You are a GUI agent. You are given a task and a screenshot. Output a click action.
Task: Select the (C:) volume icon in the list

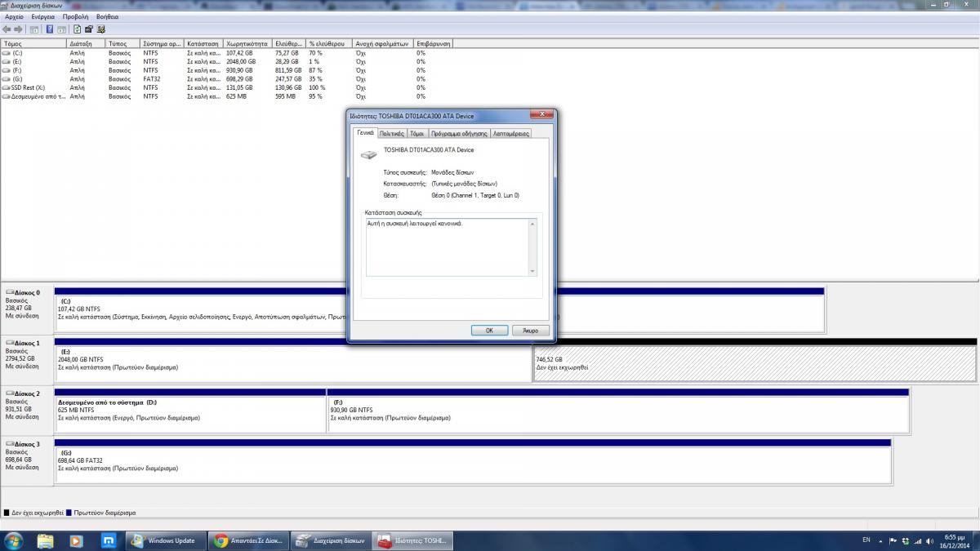point(7,52)
